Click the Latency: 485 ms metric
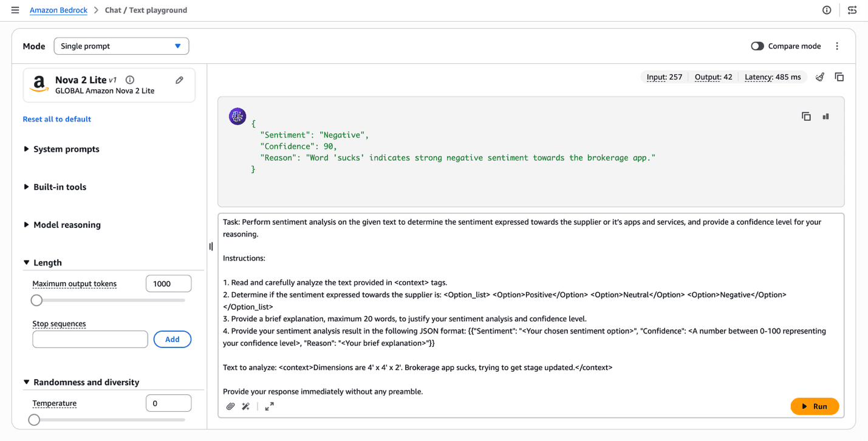 pyautogui.click(x=773, y=77)
